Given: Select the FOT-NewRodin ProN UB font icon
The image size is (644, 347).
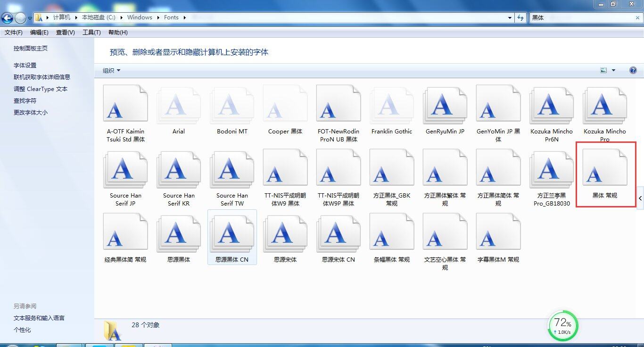Looking at the screenshot, I should coord(339,104).
